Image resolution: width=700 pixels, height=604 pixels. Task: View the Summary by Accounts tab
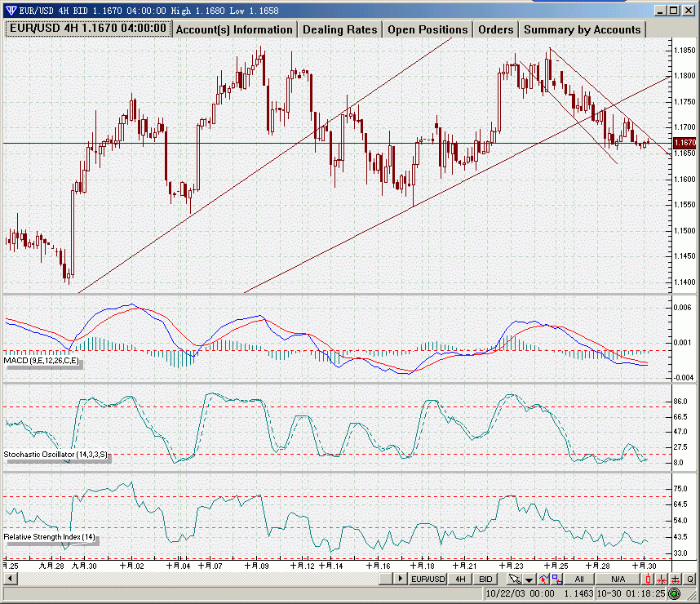[x=583, y=29]
